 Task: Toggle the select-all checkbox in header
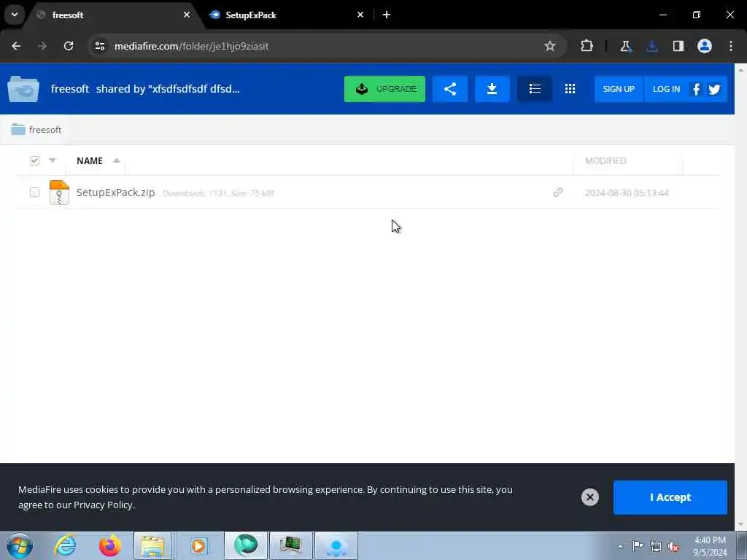pos(34,160)
